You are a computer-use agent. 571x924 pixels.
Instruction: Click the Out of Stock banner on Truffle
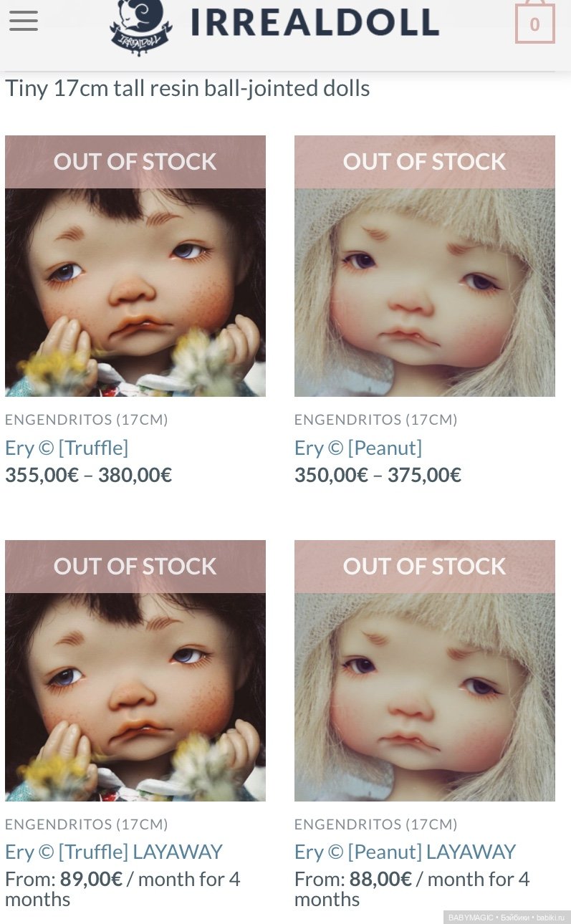[x=135, y=162]
